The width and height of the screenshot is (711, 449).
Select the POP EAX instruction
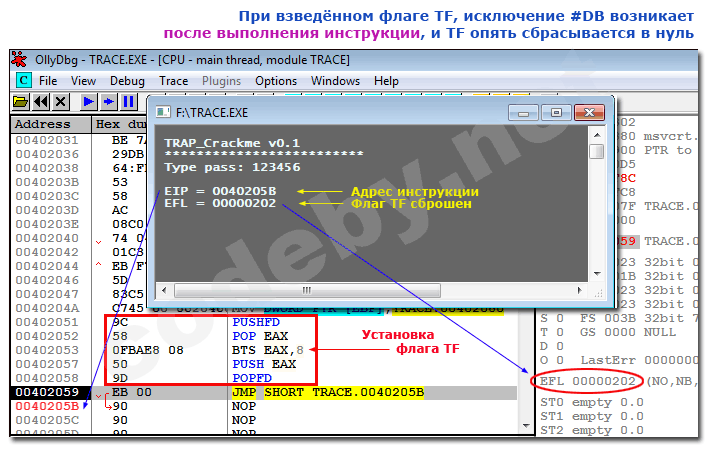click(x=260, y=337)
